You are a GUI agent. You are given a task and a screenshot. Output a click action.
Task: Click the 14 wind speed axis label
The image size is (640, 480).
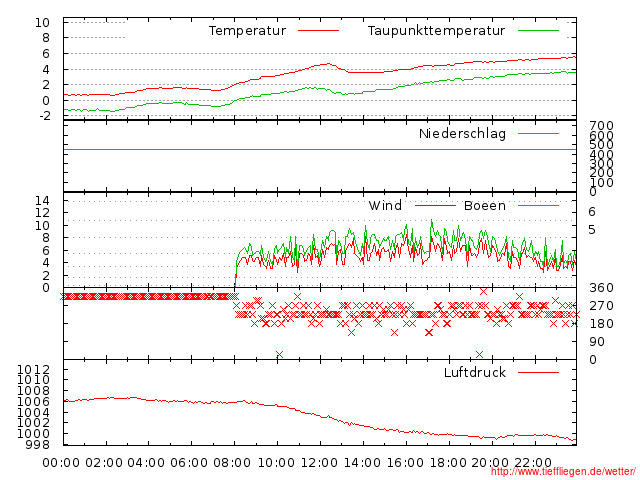(42, 200)
